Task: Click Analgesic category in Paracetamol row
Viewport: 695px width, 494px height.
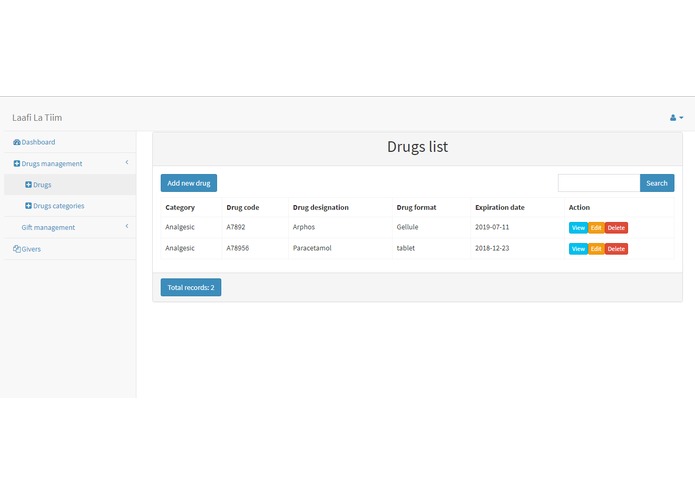Action: click(x=180, y=248)
